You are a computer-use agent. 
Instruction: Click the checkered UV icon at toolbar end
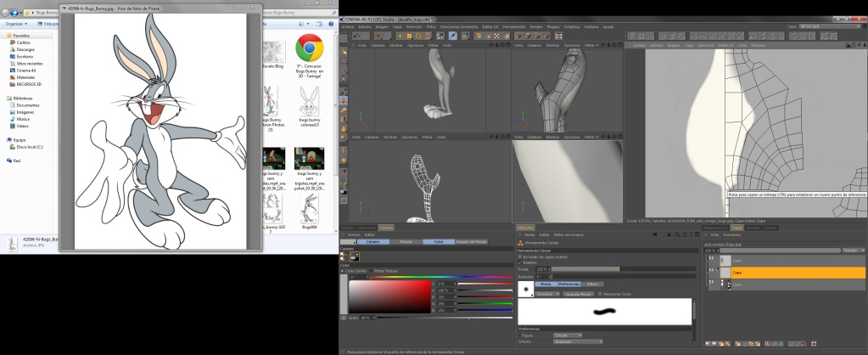click(558, 36)
